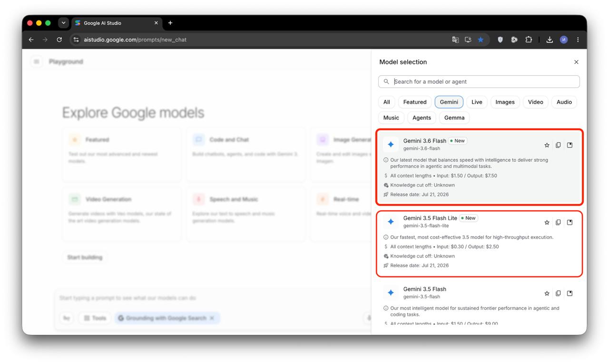Toggle the star on the gemini-3.5-flash row
The height and width of the screenshot is (364, 609).
[547, 294]
